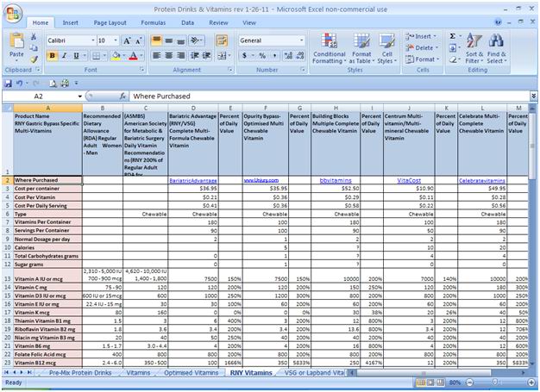Open the Pre-Mix Protein Drinks sheet
This screenshot has width=540, height=392.
pyautogui.click(x=80, y=373)
